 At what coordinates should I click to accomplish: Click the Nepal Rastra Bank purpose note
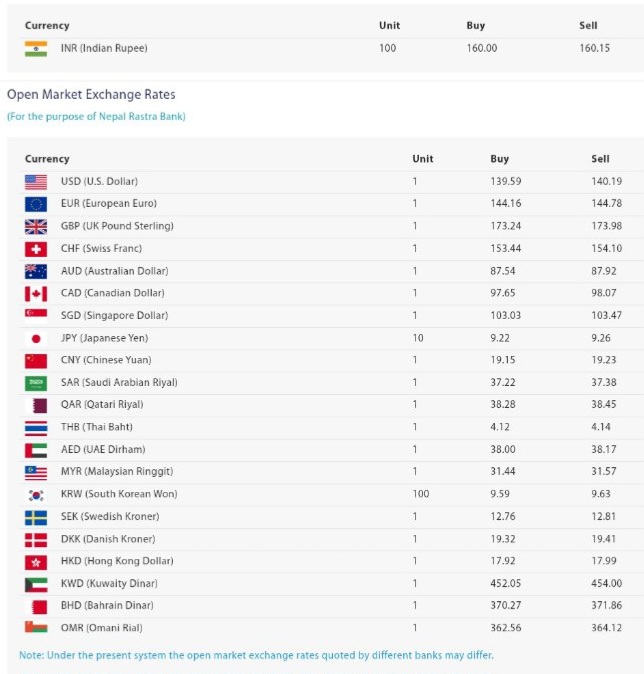[96, 116]
